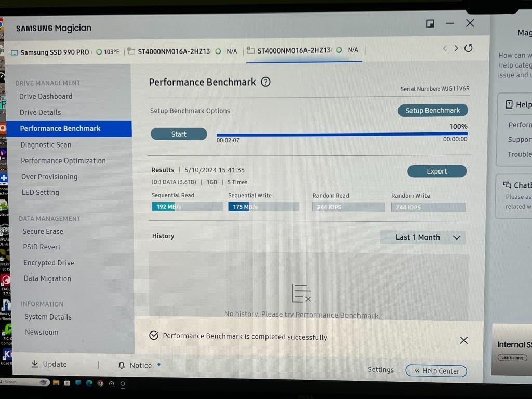Click the Sequential Read 192 MB/s bar
This screenshot has width=532, height=399.
coord(187,207)
